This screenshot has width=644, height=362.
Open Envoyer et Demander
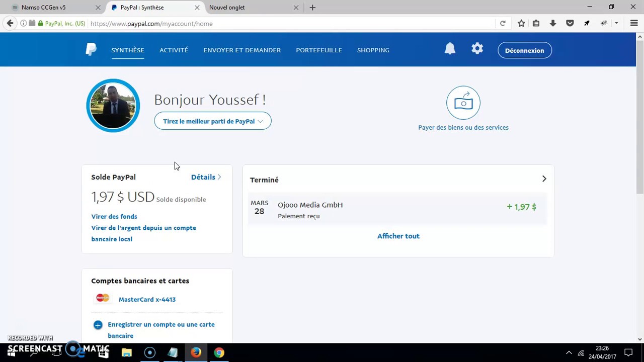(x=242, y=50)
